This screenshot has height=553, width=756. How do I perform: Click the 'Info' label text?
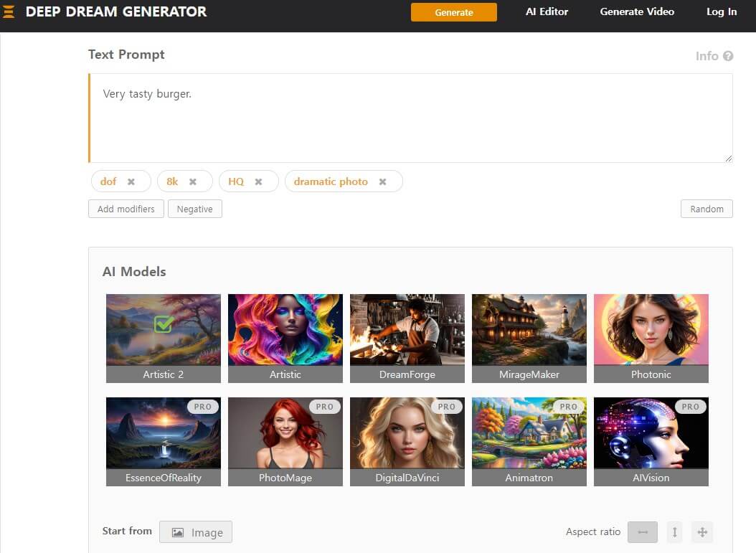click(707, 56)
